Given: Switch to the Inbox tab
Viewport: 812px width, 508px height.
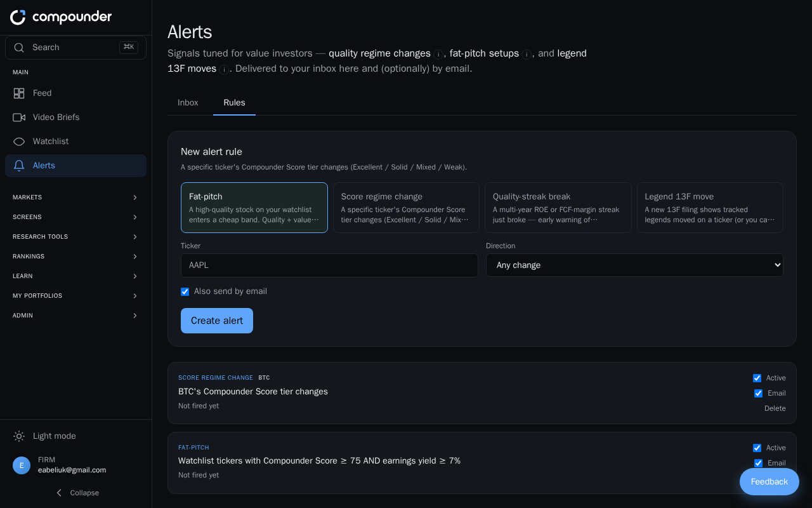Looking at the screenshot, I should pos(188,103).
